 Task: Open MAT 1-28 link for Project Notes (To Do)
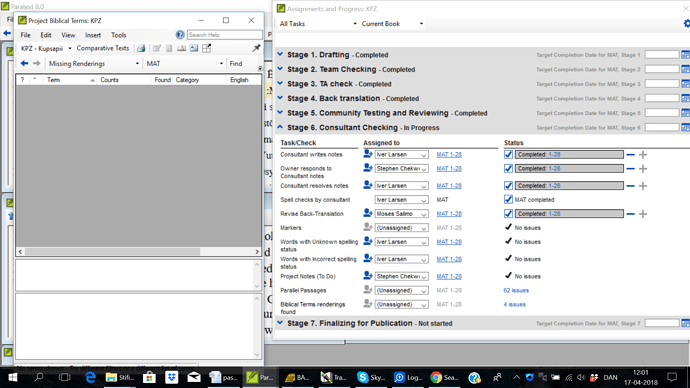click(x=449, y=277)
